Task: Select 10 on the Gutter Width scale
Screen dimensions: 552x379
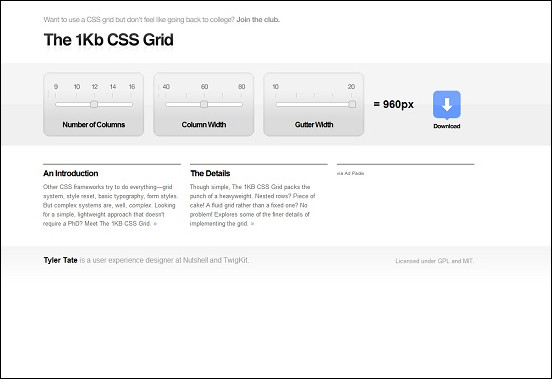Action: click(x=275, y=87)
